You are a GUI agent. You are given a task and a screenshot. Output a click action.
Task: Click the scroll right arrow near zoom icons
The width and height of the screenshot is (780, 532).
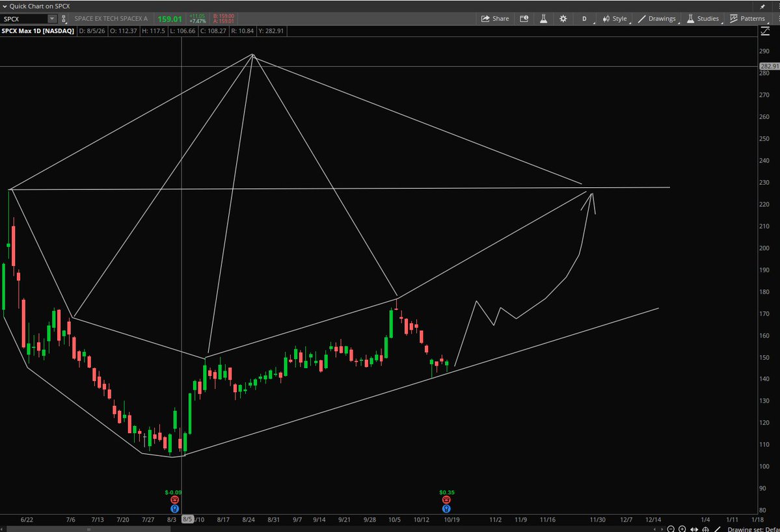[661, 529]
